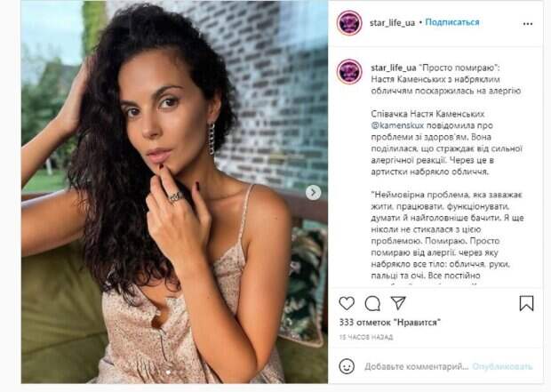Share post with paper plane icon
The height and width of the screenshot is (392, 551).
coord(398,303)
